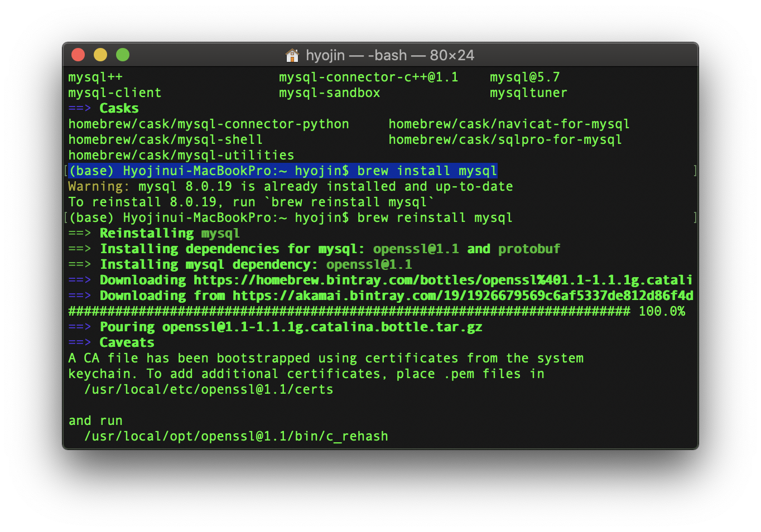Screen dimensions: 761x532
Task: Click the hash-mark download progress bar
Action: (x=349, y=311)
